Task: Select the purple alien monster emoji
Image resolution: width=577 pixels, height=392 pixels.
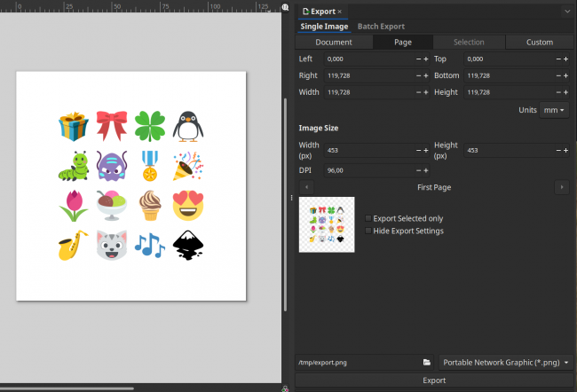Action: pos(112,166)
